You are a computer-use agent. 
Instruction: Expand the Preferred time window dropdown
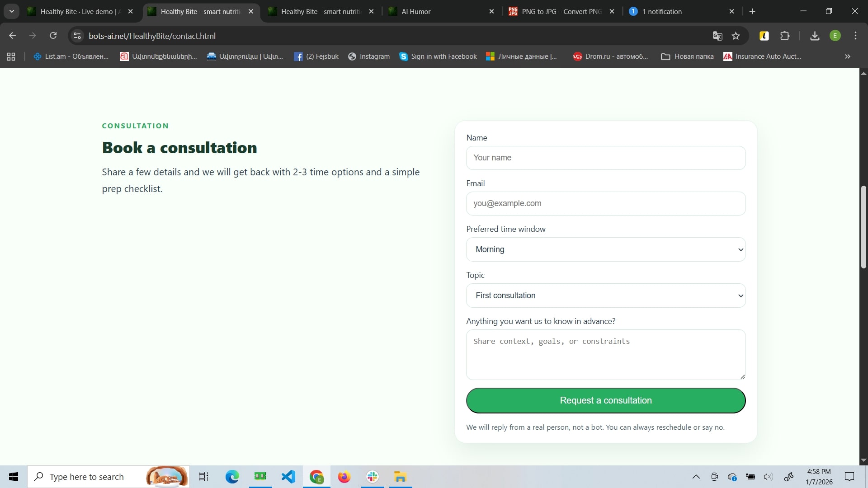605,249
